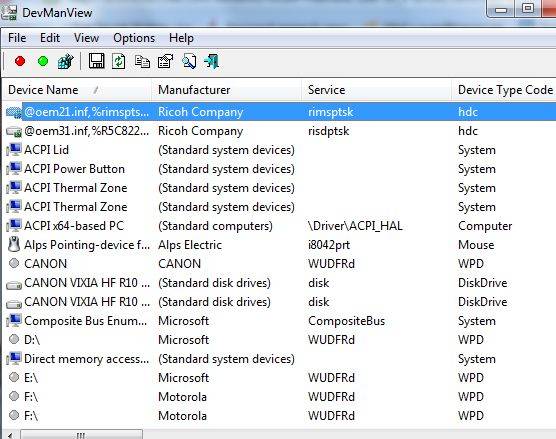Click the CompositeBus service cell
Viewport: 556px width, 439px height.
click(346, 321)
